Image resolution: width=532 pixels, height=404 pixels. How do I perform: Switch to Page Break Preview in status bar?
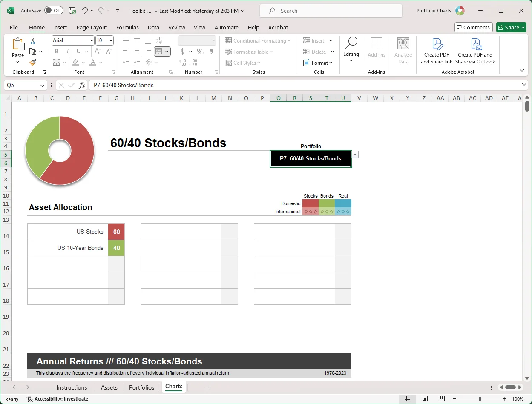442,399
